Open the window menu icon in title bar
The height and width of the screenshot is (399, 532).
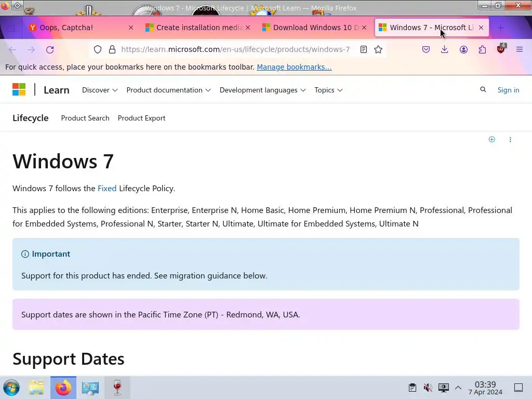click(18, 5)
